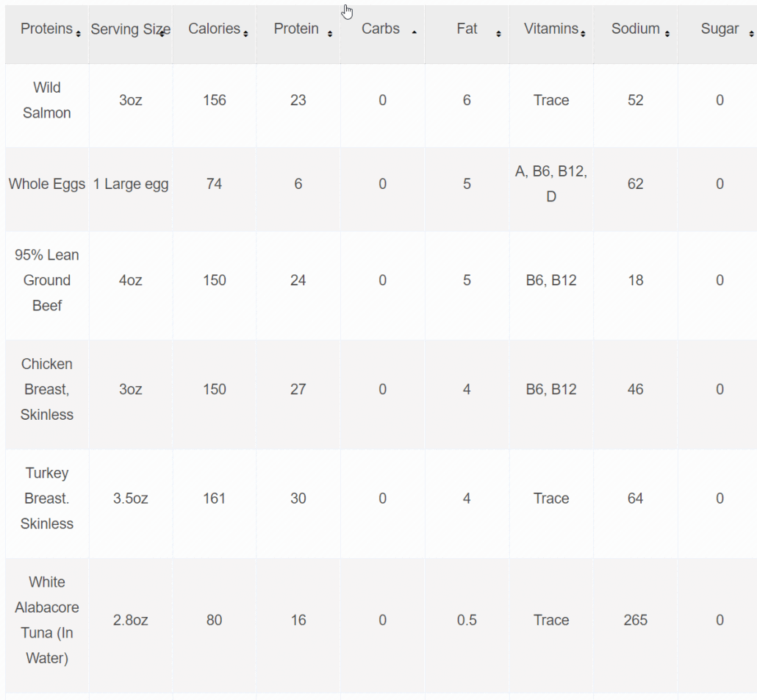Click the Whole Eggs protein name cell

(x=47, y=184)
